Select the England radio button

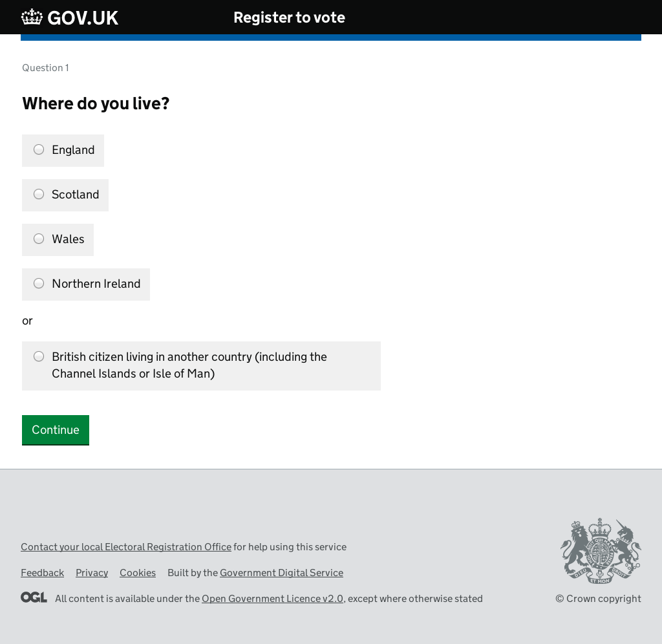(x=39, y=149)
